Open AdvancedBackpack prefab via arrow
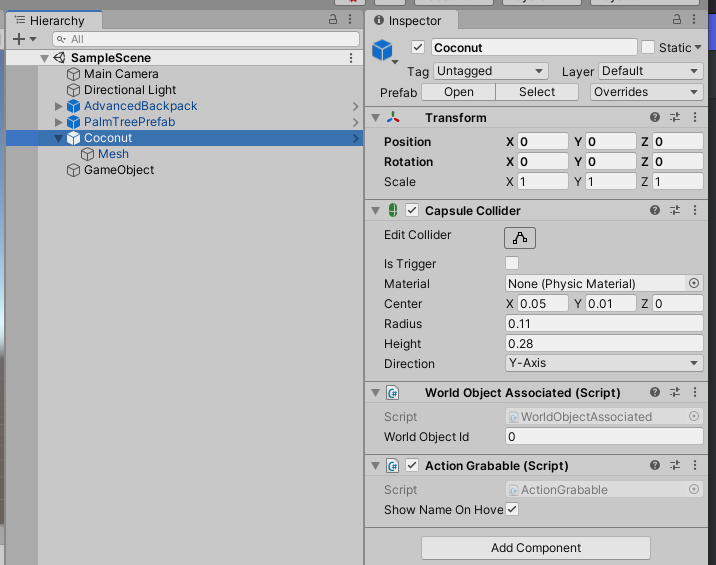This screenshot has height=565, width=716. click(356, 106)
